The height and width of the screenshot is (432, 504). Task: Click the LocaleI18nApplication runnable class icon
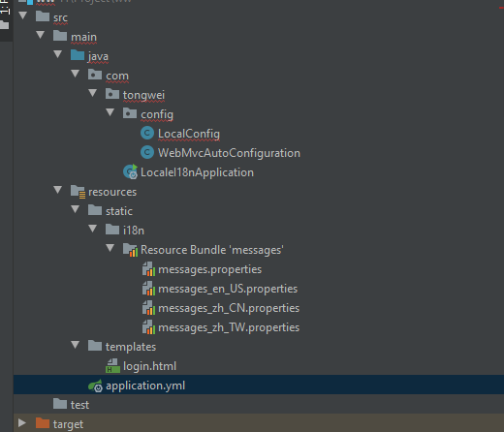point(130,171)
